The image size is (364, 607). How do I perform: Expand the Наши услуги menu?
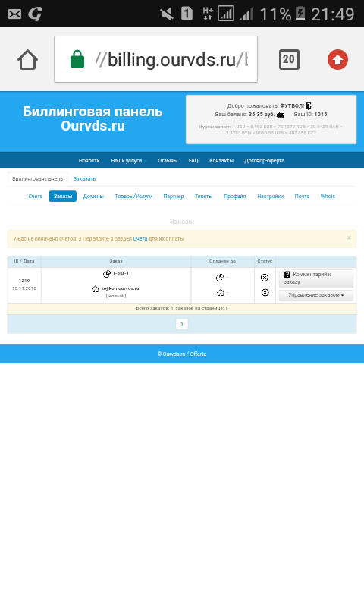click(128, 161)
